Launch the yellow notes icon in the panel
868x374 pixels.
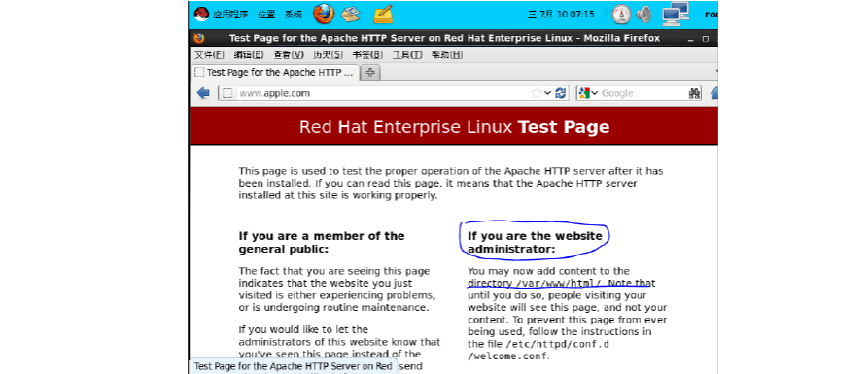(383, 14)
